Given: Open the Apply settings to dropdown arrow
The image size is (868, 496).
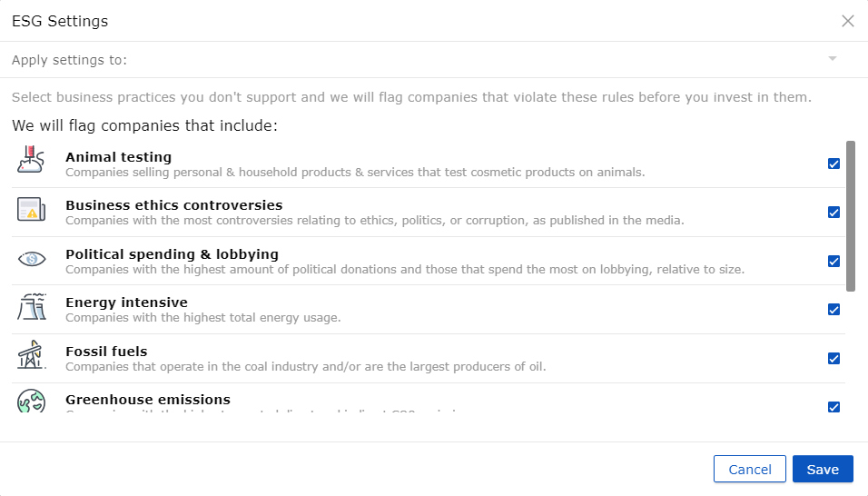Looking at the screenshot, I should pyautogui.click(x=832, y=59).
